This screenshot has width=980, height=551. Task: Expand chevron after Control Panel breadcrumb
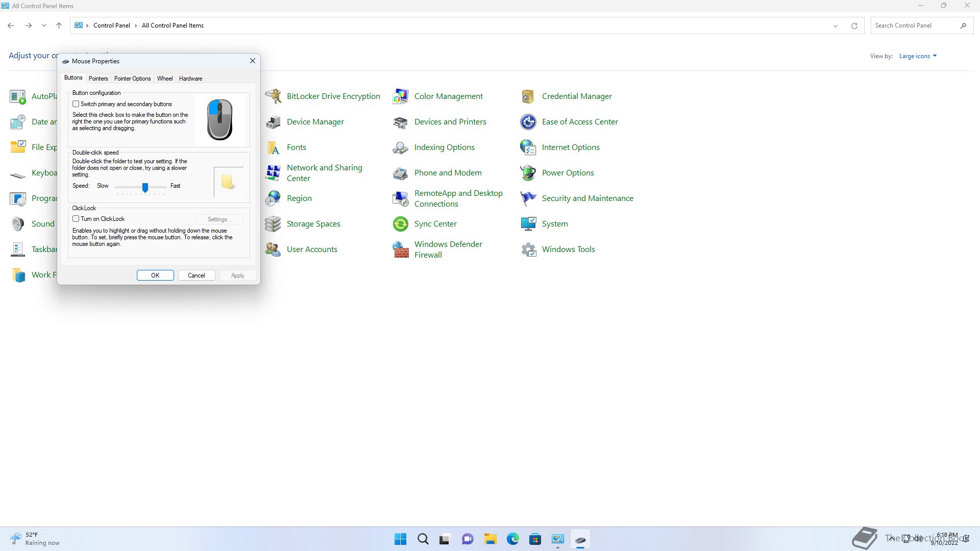pyautogui.click(x=136, y=26)
